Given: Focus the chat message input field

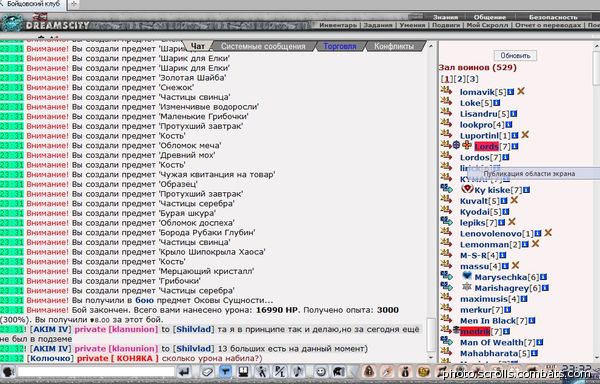Looking at the screenshot, I should (96, 372).
